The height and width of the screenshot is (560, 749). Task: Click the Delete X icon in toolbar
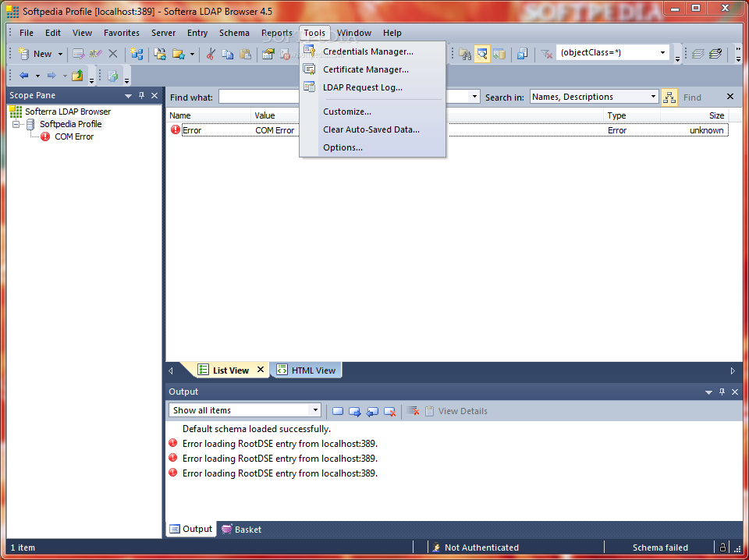click(112, 54)
